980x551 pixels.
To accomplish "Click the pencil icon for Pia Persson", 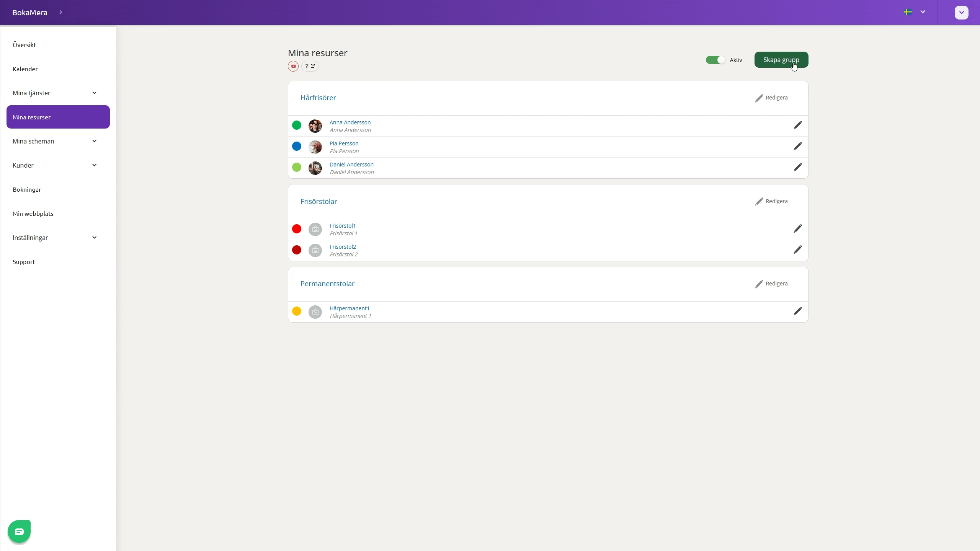I will (798, 146).
